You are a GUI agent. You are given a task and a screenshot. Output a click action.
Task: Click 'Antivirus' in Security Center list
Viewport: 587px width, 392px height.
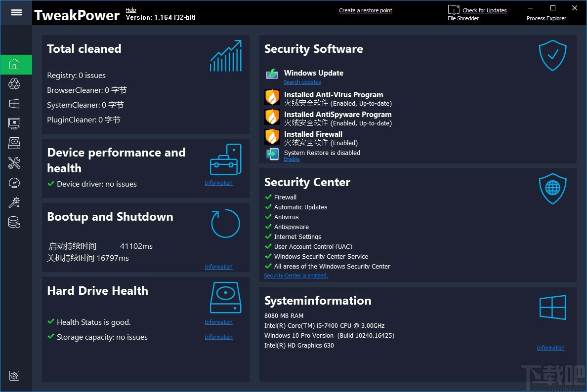(287, 217)
